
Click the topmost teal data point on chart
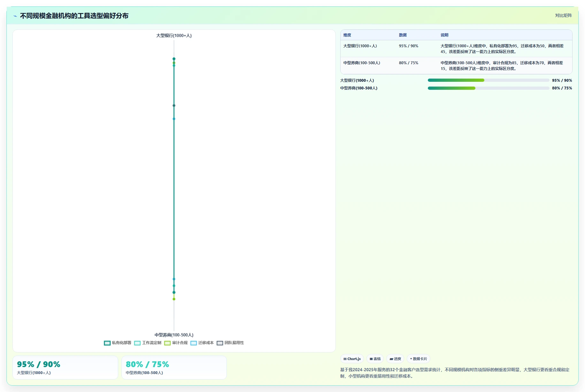coord(174,59)
